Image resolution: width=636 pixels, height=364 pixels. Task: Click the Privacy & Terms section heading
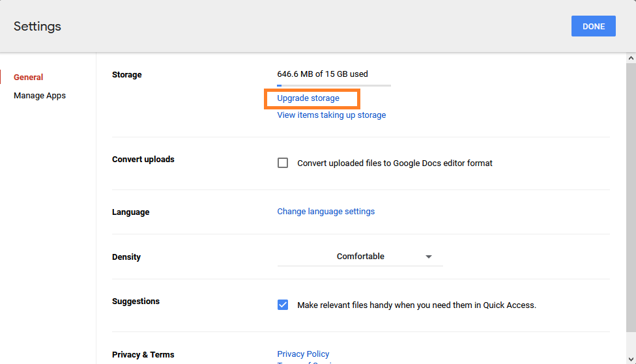pyautogui.click(x=143, y=355)
